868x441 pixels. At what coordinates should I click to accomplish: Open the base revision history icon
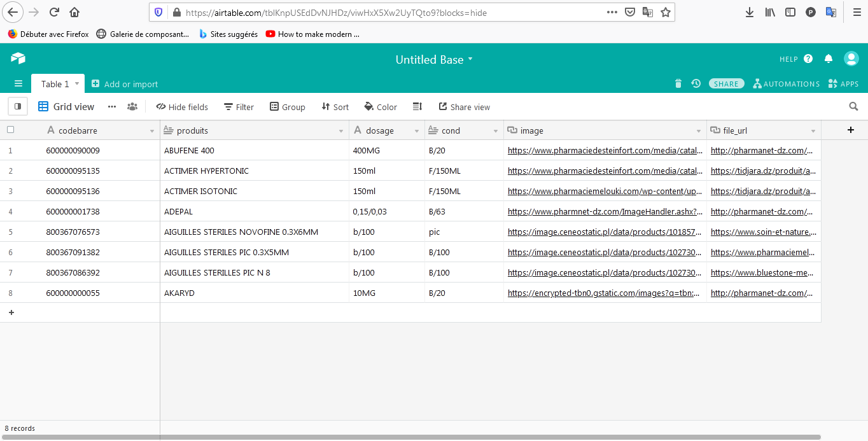point(696,83)
